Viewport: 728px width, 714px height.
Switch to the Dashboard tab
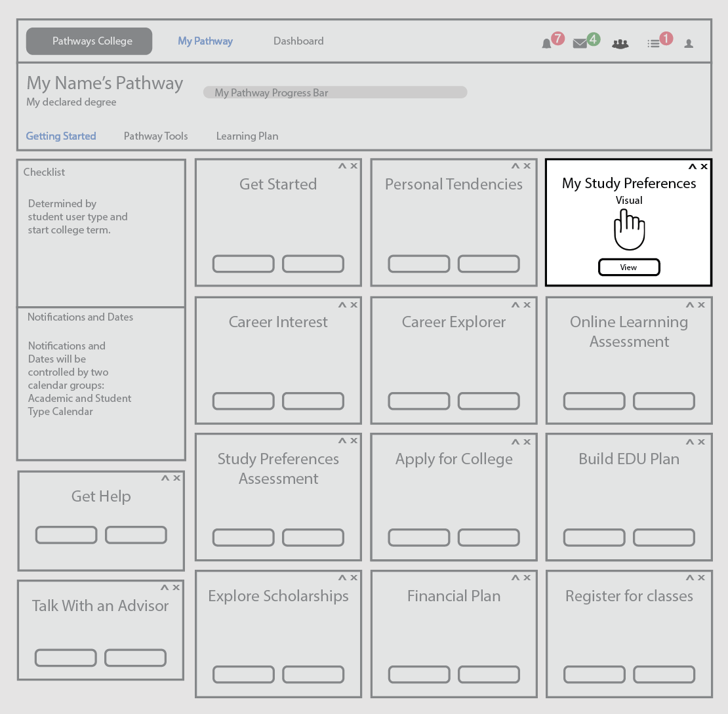298,41
